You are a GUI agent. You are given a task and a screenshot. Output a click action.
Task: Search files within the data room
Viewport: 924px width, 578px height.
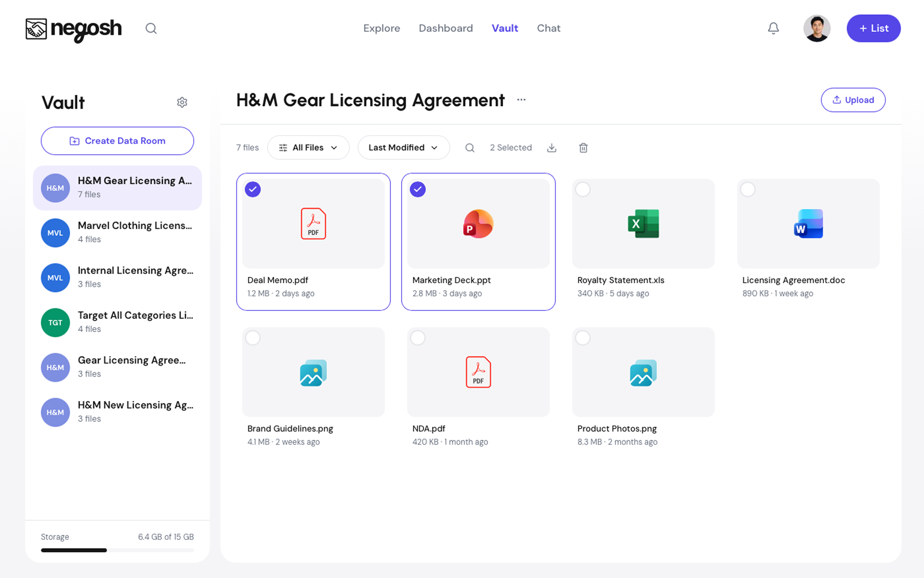[470, 147]
